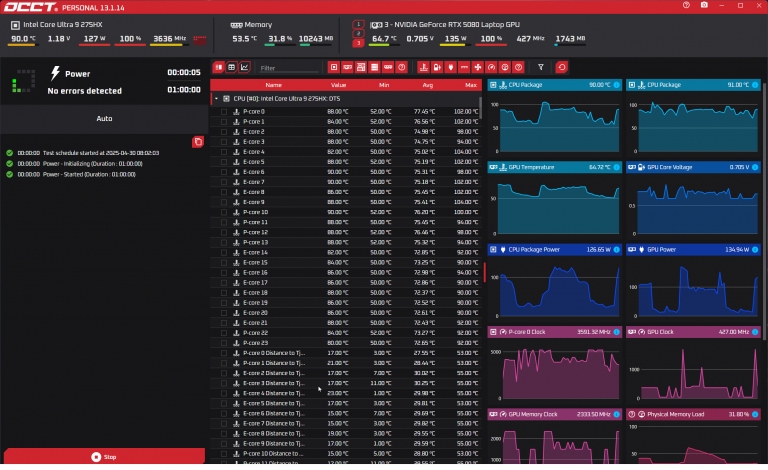This screenshot has height=470, width=768.
Task: Toggle the motherboard hardware filter icon
Action: (x=361, y=67)
